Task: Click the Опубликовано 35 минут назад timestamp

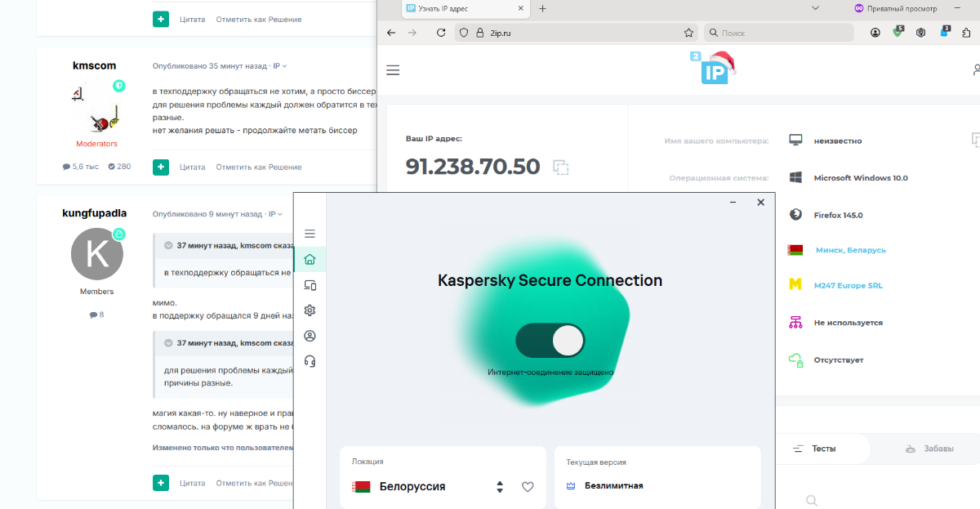Action: pyautogui.click(x=209, y=66)
